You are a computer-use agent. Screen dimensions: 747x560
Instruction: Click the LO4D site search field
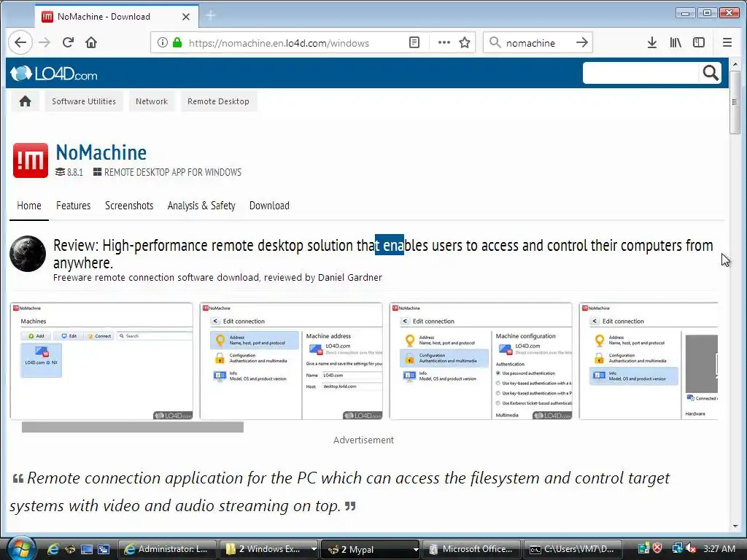(x=640, y=74)
